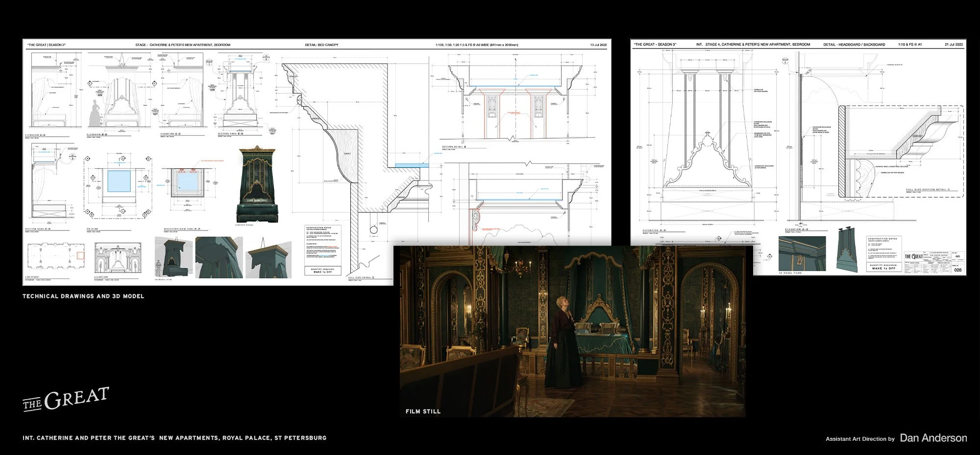The height and width of the screenshot is (455, 980).
Task: Click the "INT. STAGE 4" bedroom header text
Action: point(753,44)
